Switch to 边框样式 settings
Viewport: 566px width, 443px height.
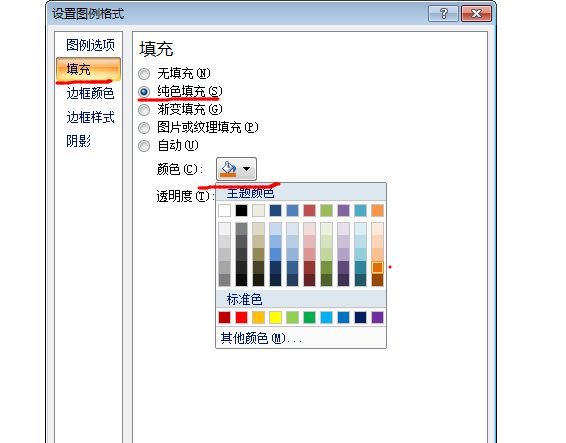[90, 117]
